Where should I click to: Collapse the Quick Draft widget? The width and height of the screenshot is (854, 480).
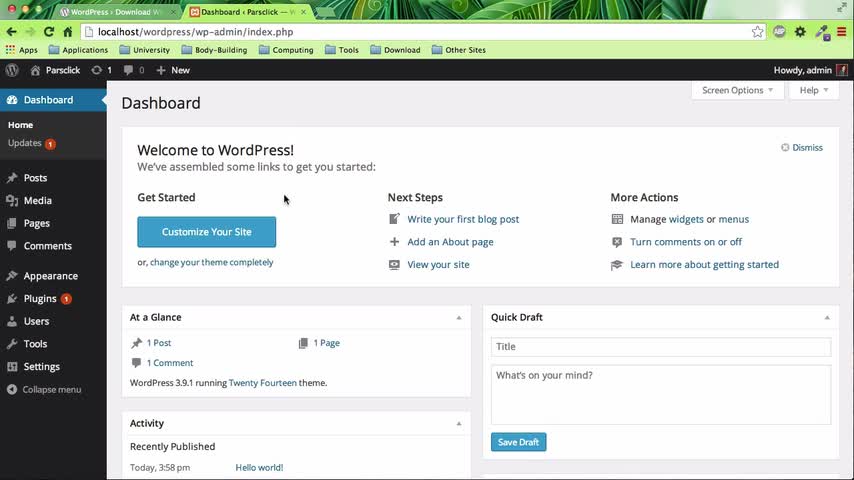click(x=827, y=318)
